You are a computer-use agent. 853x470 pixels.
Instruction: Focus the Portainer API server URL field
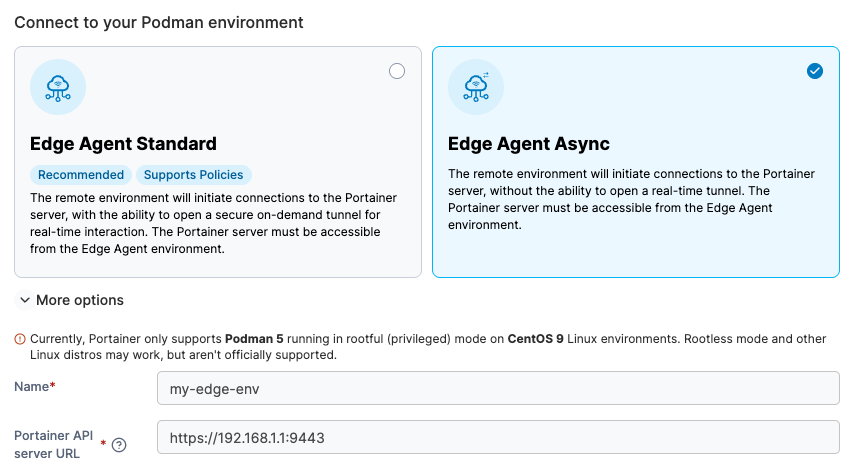pyautogui.click(x=498, y=437)
